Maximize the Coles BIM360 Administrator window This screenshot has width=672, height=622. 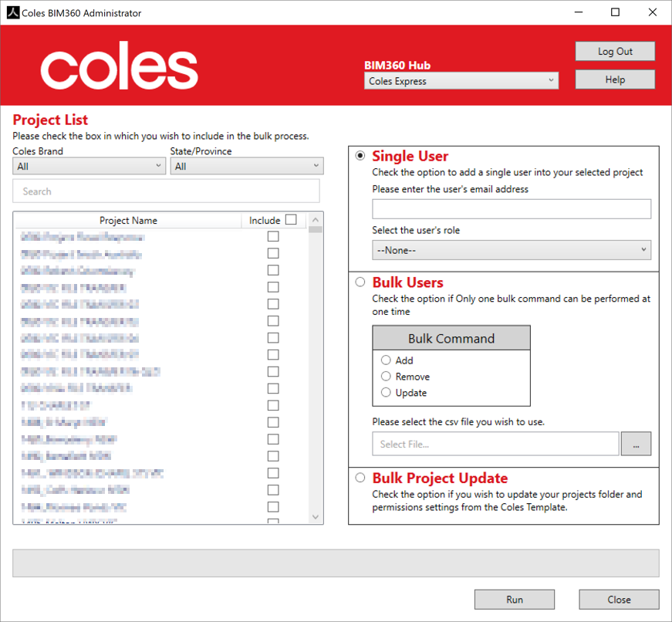click(615, 12)
